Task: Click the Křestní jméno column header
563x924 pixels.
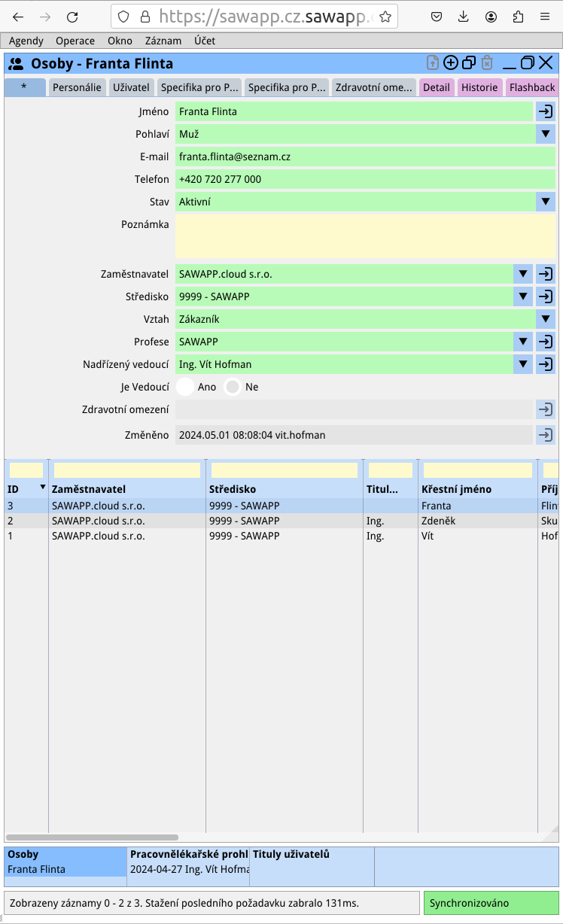Action: (456, 489)
